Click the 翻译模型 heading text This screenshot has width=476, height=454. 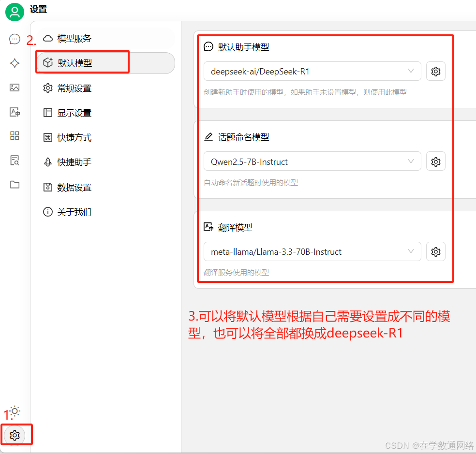[235, 228]
